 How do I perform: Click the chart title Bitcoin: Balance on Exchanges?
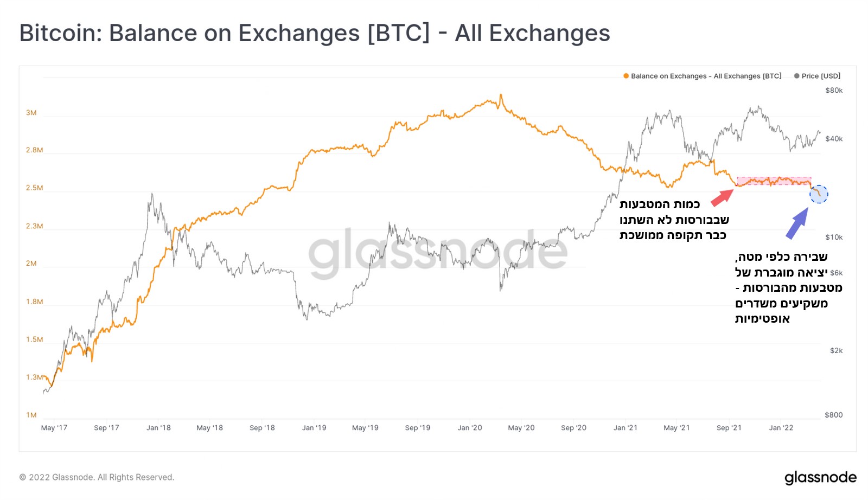[x=315, y=33]
